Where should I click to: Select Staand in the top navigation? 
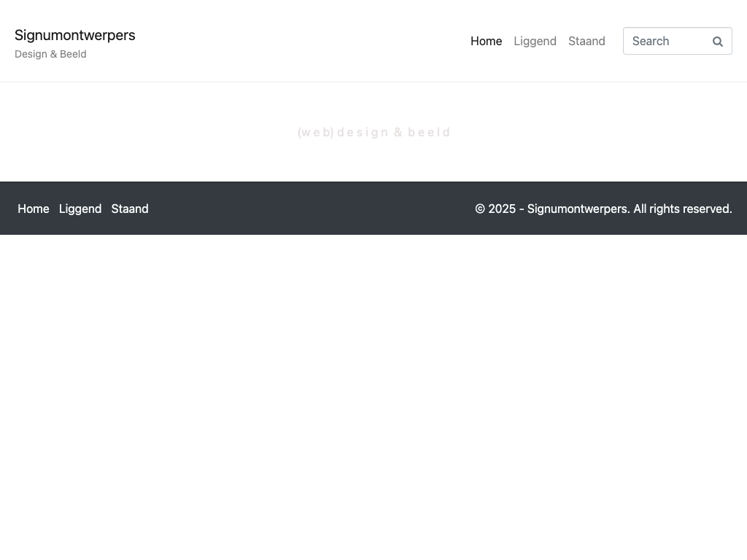[587, 41]
